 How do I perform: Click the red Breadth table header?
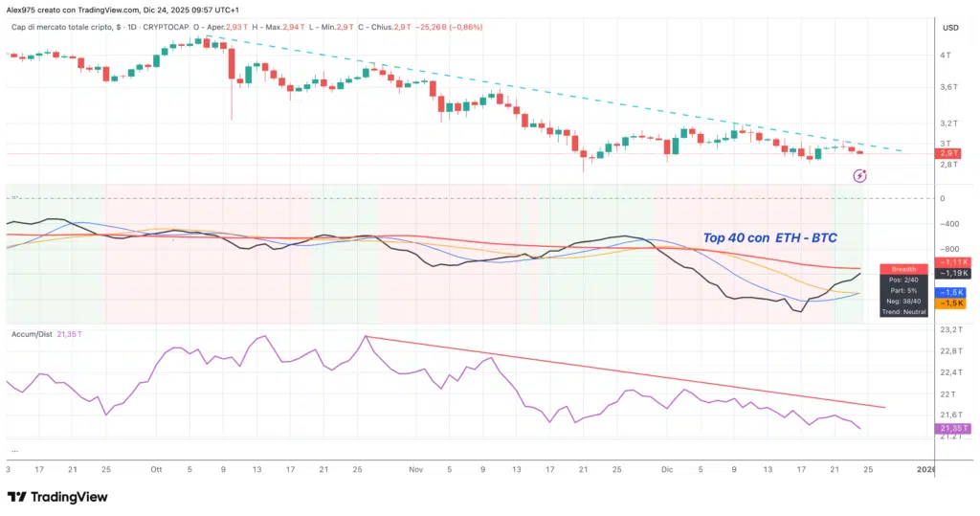coord(903,268)
